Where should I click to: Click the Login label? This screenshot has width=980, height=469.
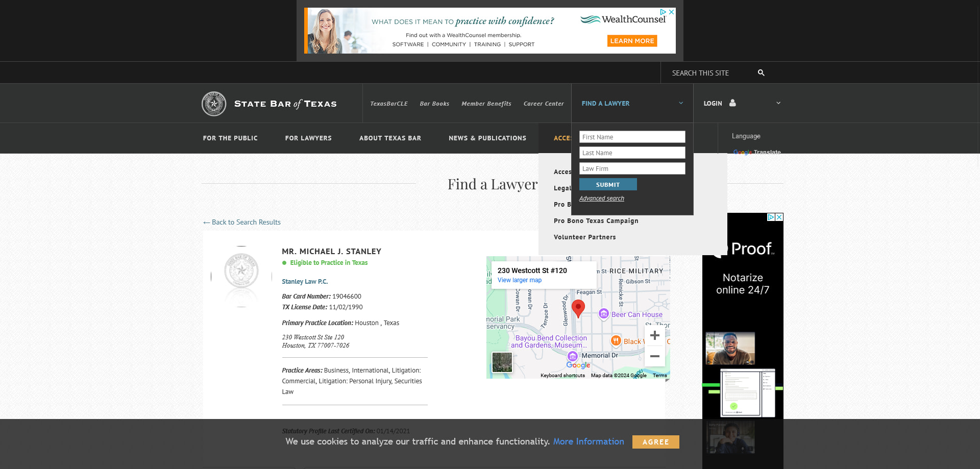(x=713, y=104)
